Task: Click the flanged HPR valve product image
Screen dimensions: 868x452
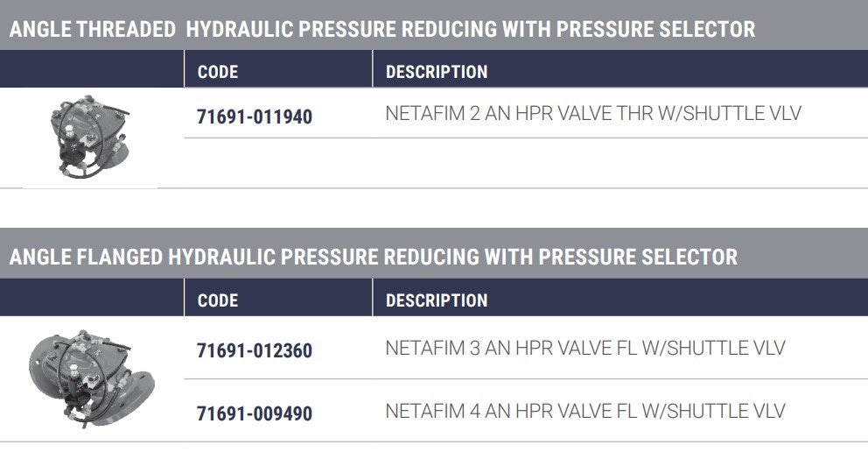Action: pos(89,378)
